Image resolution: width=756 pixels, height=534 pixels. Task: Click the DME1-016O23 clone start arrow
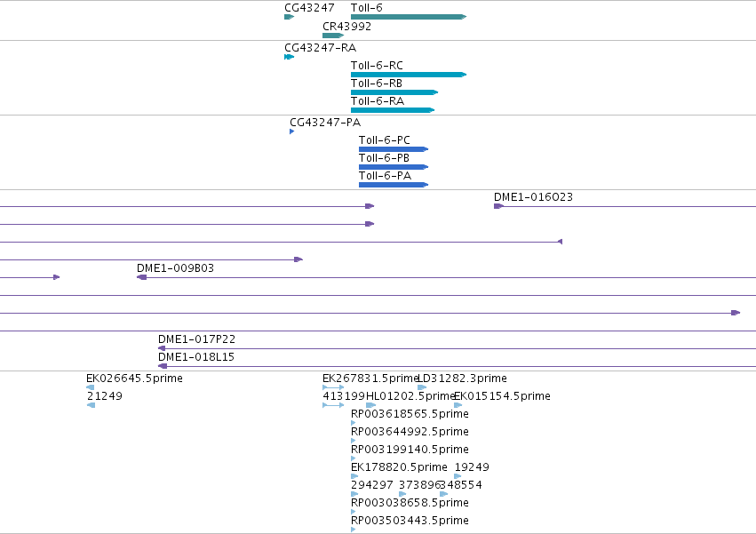pos(499,206)
